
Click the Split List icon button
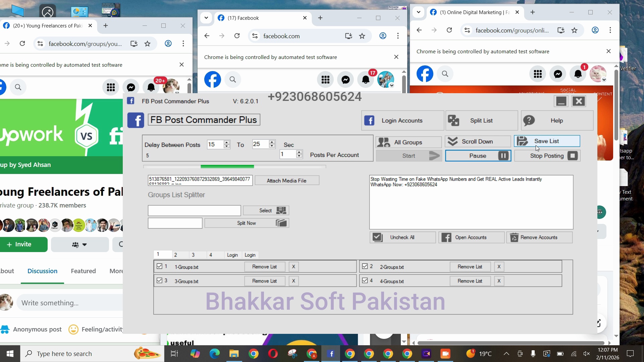(x=454, y=120)
